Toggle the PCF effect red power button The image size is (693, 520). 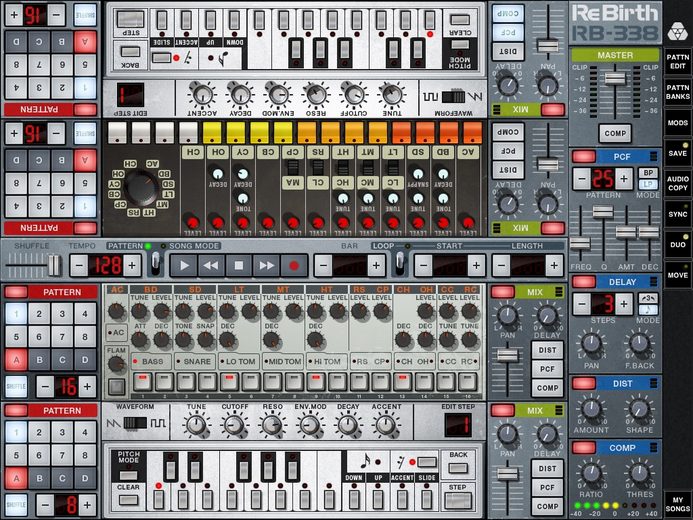[x=583, y=156]
